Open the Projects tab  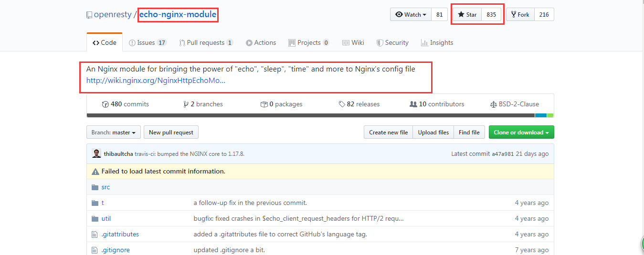309,42
